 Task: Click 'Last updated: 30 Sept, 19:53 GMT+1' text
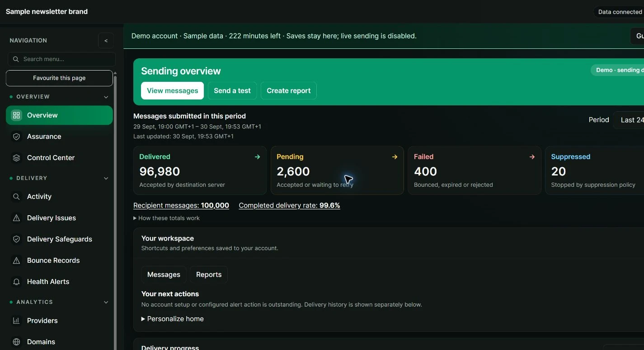click(183, 136)
